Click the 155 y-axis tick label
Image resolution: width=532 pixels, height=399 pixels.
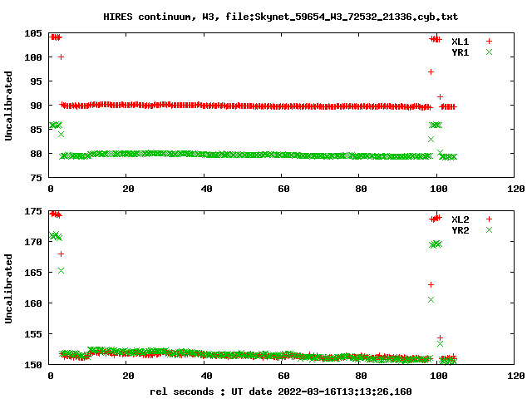(33, 334)
